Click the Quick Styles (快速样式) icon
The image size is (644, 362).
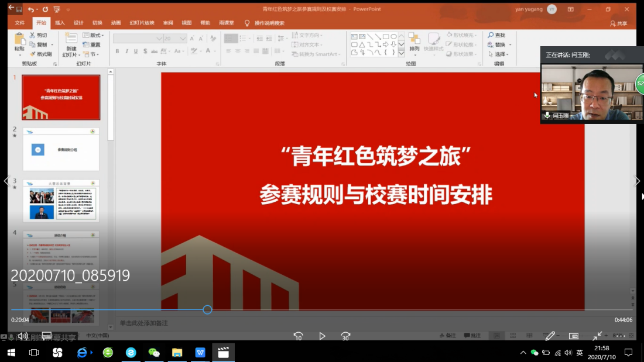pos(433,39)
